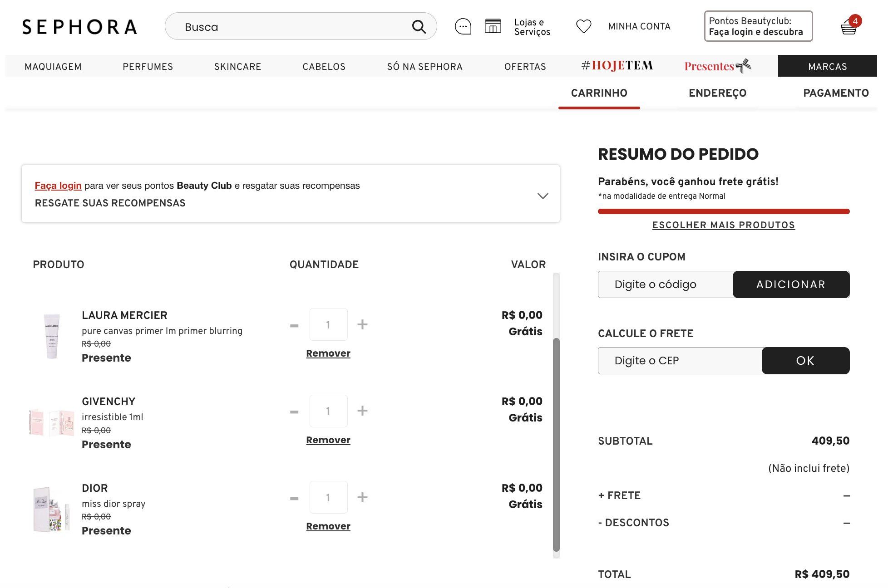Click the free shipping progress bar
The image size is (888, 588).
pyautogui.click(x=724, y=211)
